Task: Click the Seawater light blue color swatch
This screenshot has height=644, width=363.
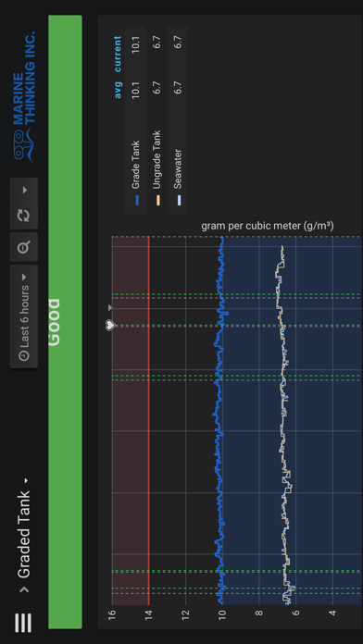Action: (x=179, y=201)
